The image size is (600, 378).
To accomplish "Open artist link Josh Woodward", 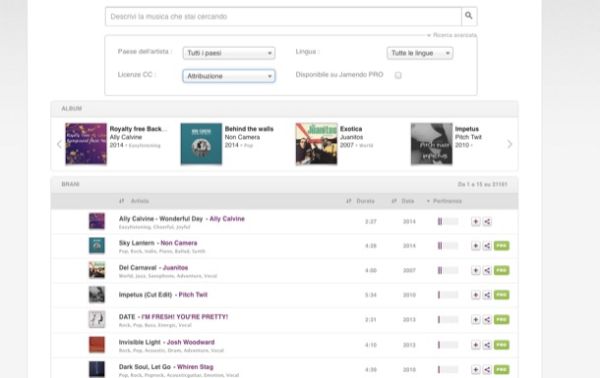I will tap(191, 342).
